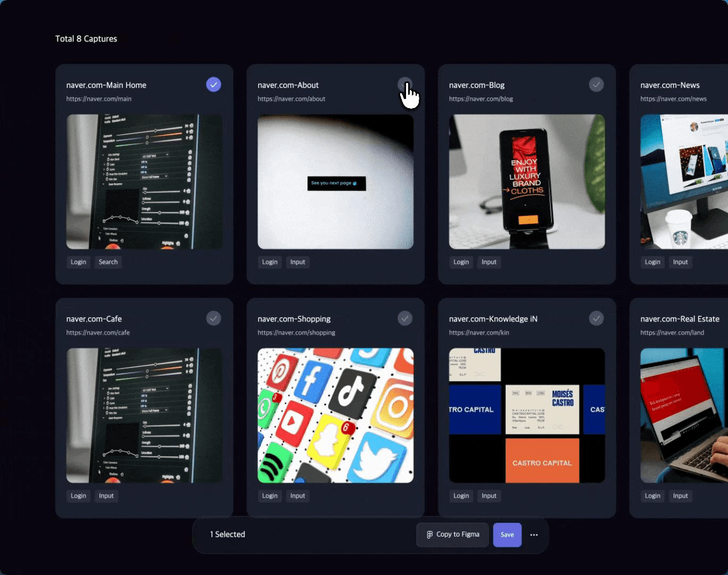Click the Login tag on News card
The height and width of the screenshot is (575, 728).
[x=652, y=262]
